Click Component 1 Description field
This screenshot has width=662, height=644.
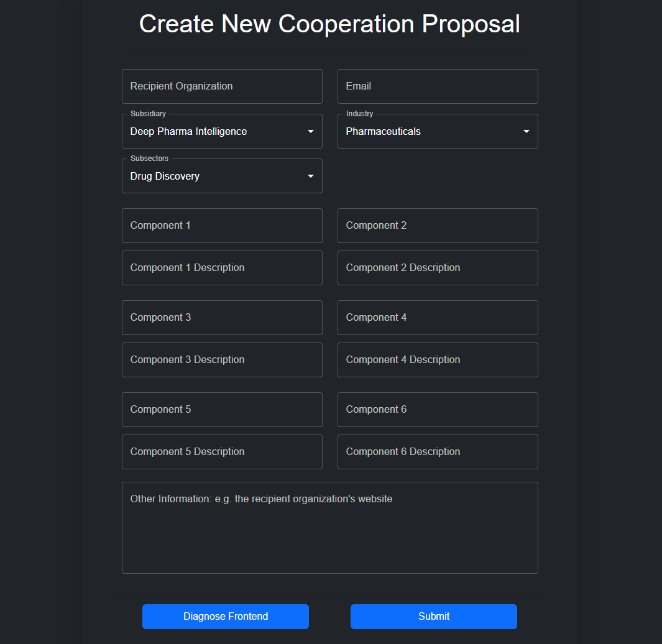[x=222, y=268]
